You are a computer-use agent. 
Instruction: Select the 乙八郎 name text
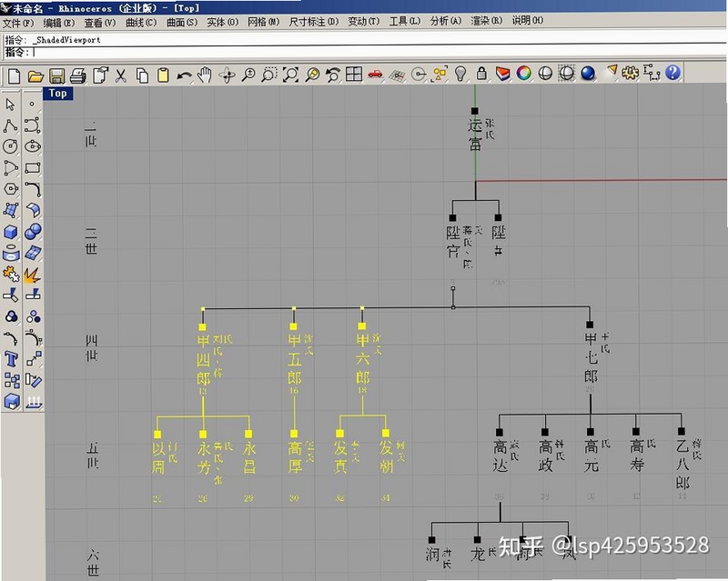click(x=682, y=464)
